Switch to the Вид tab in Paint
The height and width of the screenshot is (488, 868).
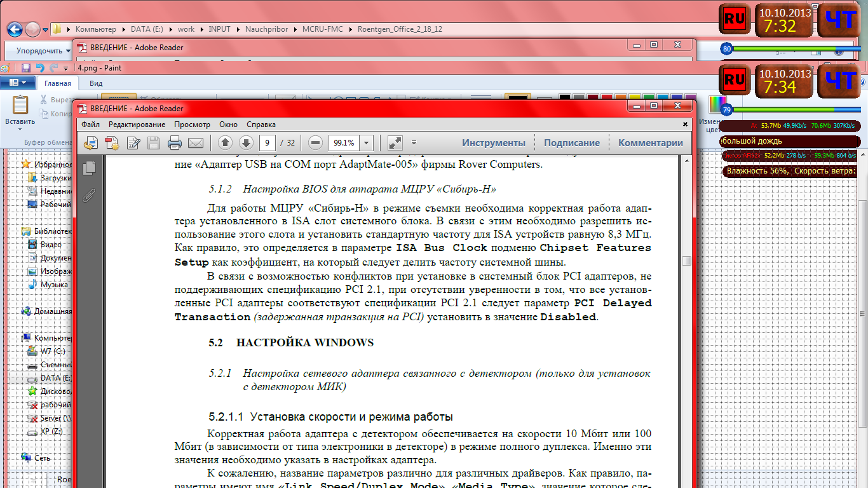(96, 83)
